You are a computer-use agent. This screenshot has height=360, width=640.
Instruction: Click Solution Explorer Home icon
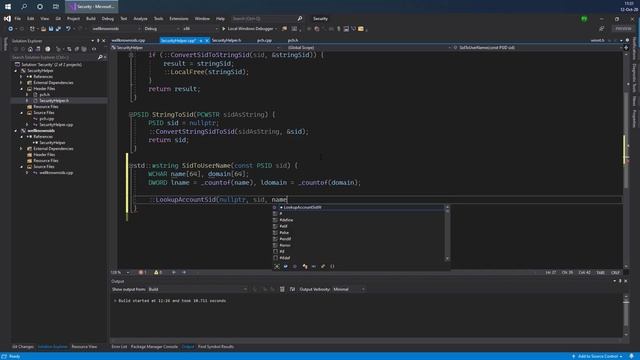tap(30, 49)
